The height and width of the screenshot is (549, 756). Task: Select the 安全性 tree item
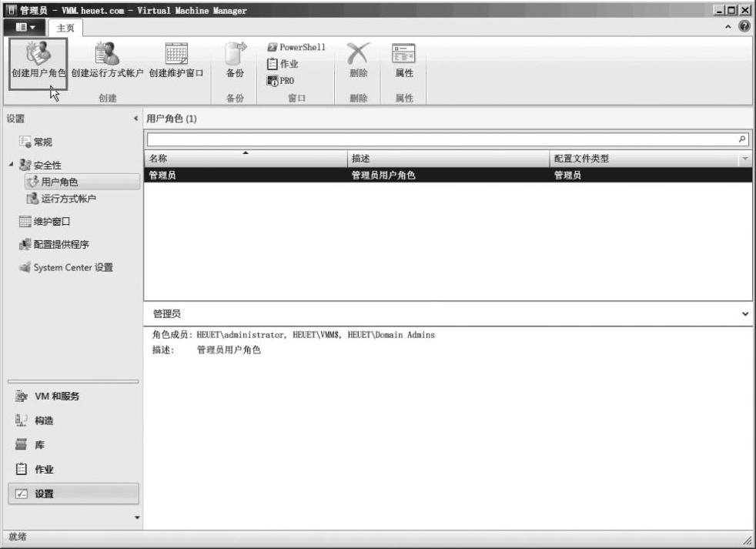click(x=41, y=165)
